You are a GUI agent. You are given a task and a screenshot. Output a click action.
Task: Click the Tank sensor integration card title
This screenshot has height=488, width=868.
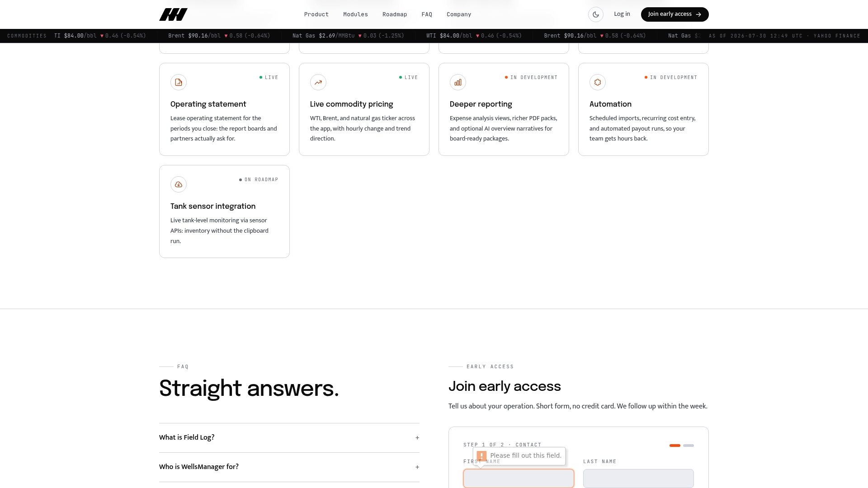tap(213, 206)
